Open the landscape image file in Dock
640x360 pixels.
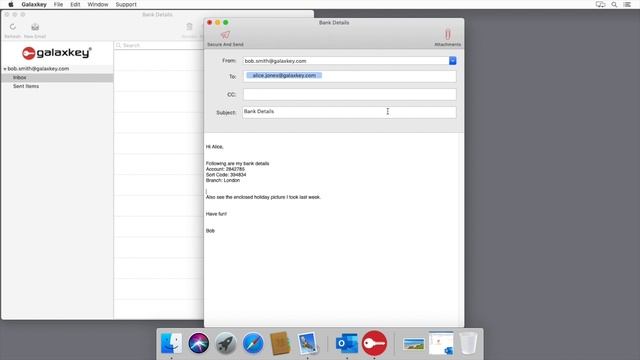click(x=414, y=344)
